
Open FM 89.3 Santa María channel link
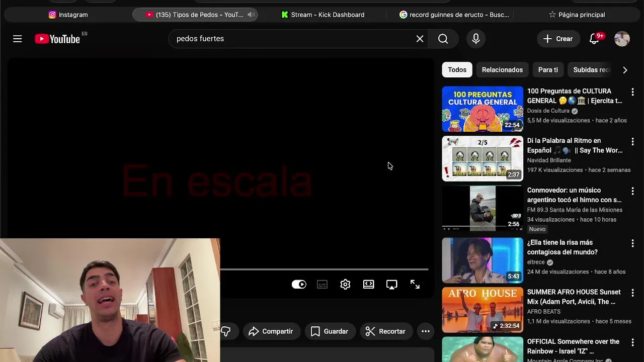(x=575, y=210)
